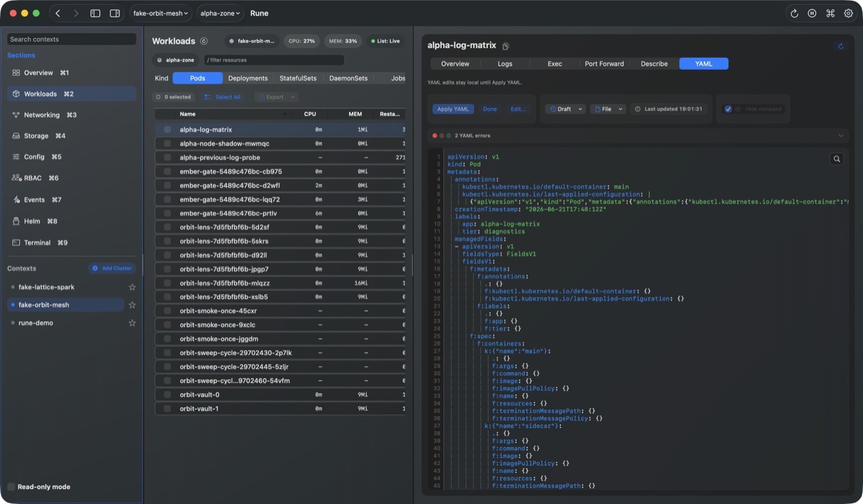Image resolution: width=863 pixels, height=504 pixels.
Task: Open the Overview section icon
Action: click(x=16, y=73)
